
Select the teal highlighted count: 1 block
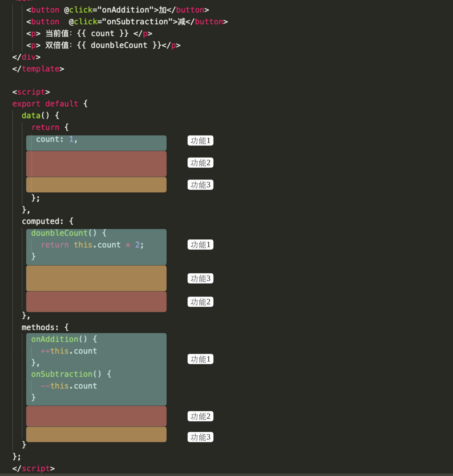96,142
